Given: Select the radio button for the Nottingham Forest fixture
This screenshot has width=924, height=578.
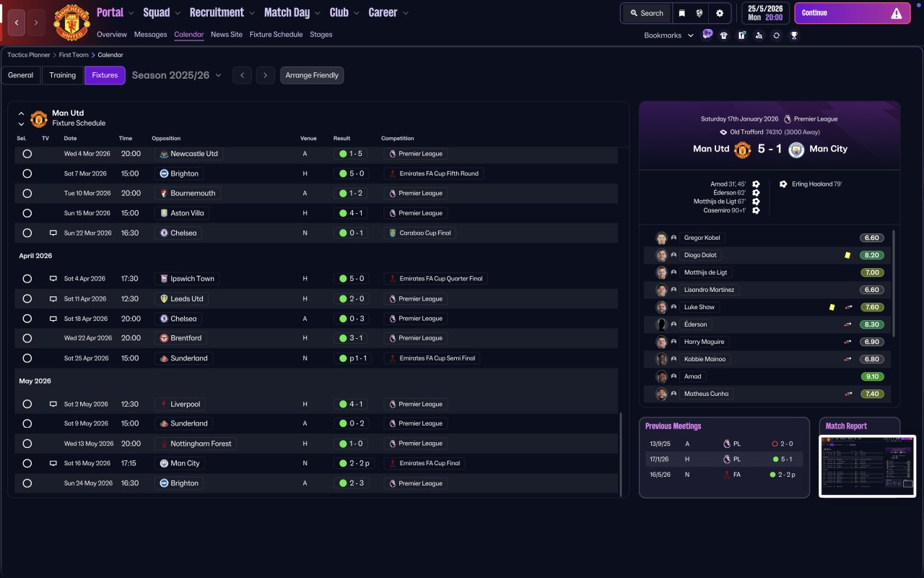Looking at the screenshot, I should 27,444.
